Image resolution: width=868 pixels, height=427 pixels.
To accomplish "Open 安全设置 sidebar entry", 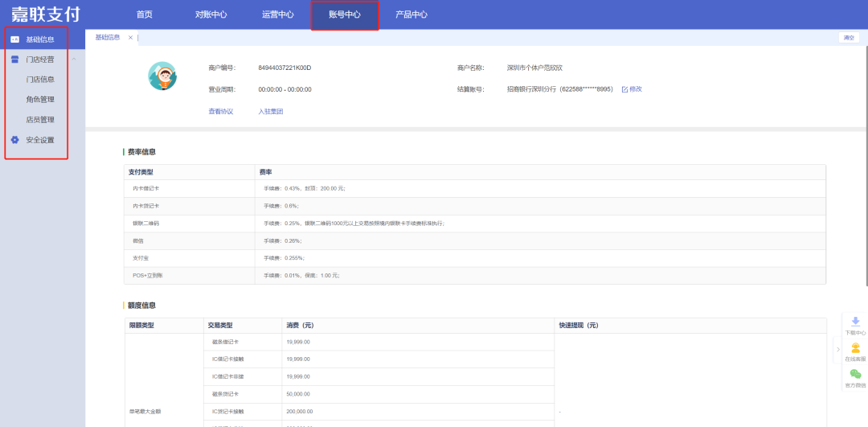I will click(40, 140).
